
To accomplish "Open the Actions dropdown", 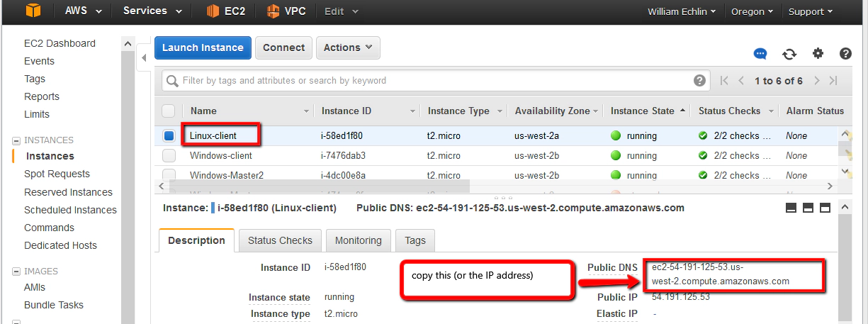I will pos(348,48).
